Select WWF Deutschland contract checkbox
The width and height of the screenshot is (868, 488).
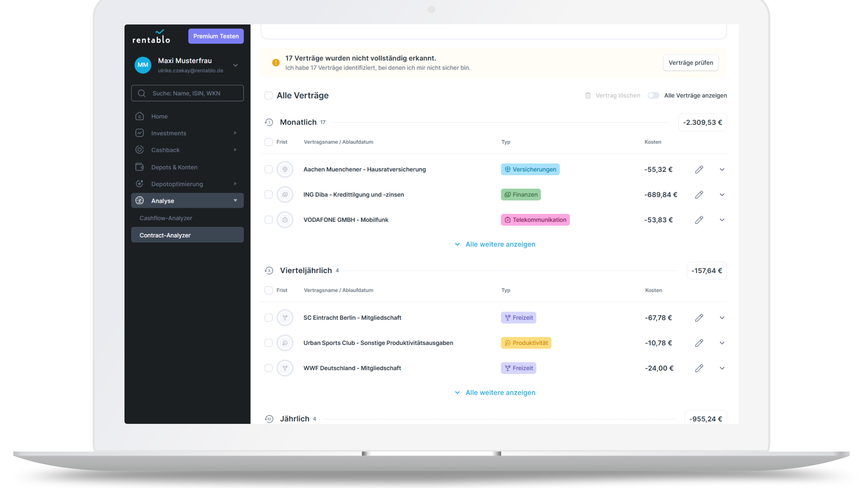(x=269, y=369)
